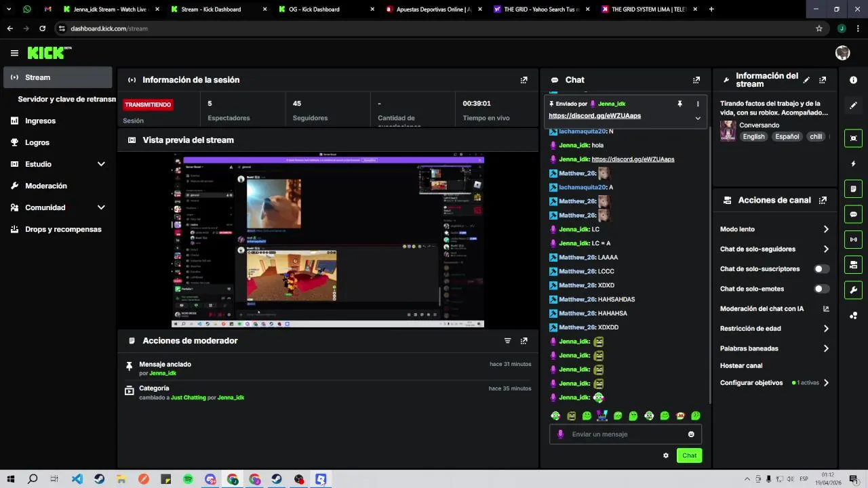Pop out the Chat panel
Viewport: 868px width, 488px height.
point(696,80)
